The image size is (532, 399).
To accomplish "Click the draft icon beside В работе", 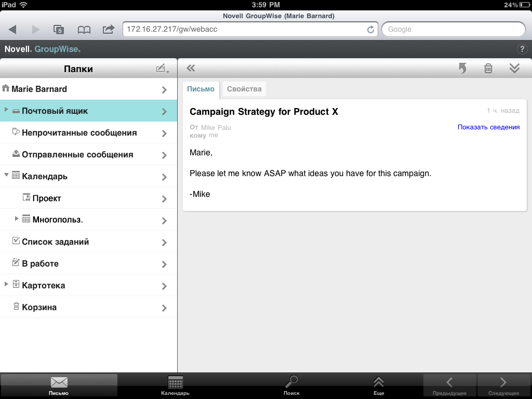I will click(x=16, y=262).
